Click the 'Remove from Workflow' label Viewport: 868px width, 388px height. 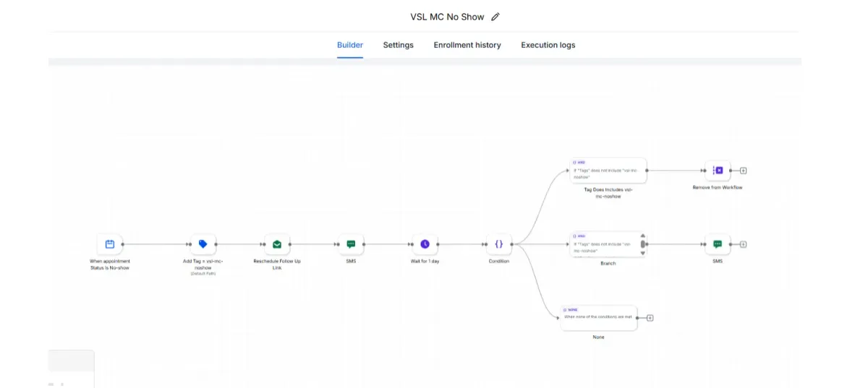(718, 187)
